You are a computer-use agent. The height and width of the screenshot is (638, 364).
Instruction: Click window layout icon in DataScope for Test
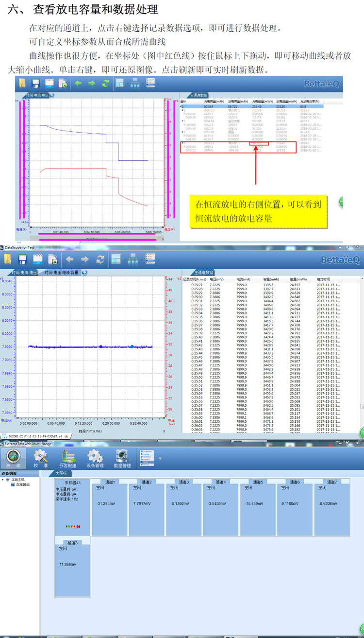click(116, 259)
